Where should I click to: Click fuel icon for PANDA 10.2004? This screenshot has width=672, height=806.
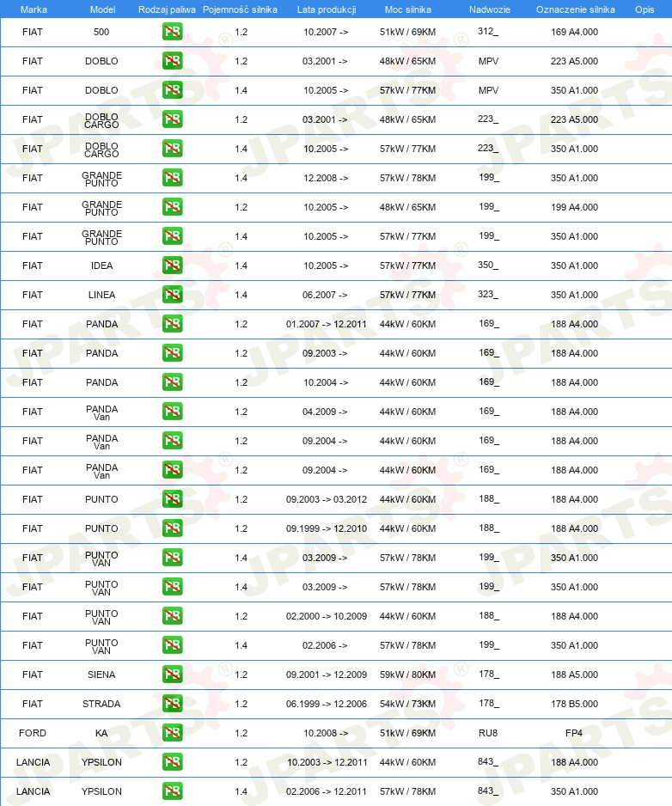[172, 382]
